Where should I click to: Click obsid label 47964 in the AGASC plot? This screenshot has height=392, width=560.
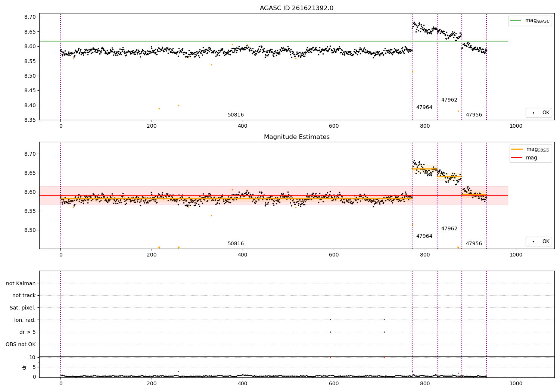click(424, 108)
